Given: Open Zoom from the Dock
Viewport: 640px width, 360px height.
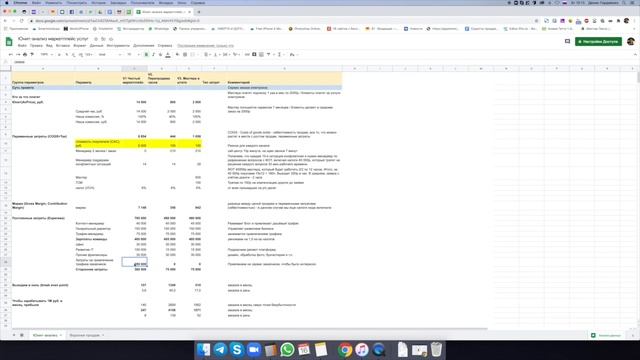Looking at the screenshot, I should [x=253, y=350].
